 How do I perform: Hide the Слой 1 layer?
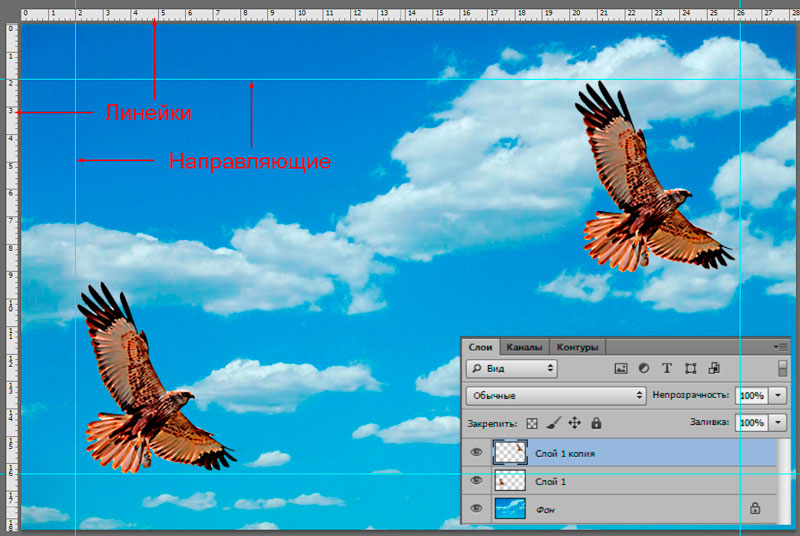click(476, 480)
